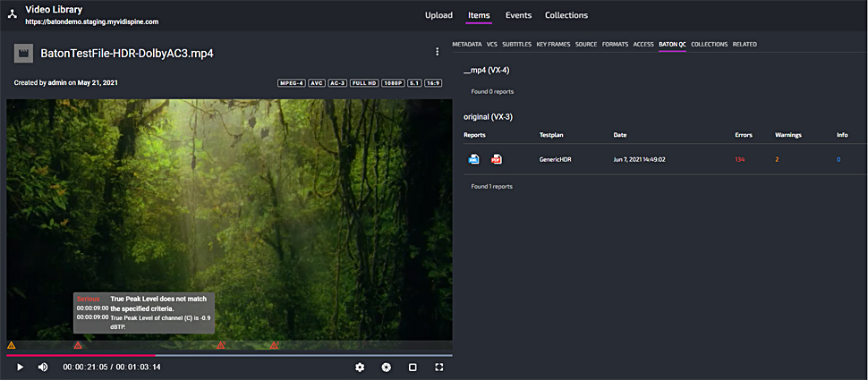Open the Events page

[518, 15]
